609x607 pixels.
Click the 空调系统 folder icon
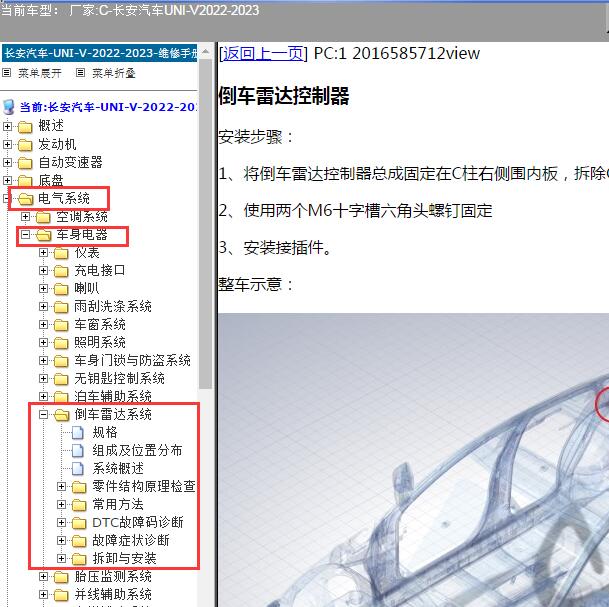click(43, 217)
